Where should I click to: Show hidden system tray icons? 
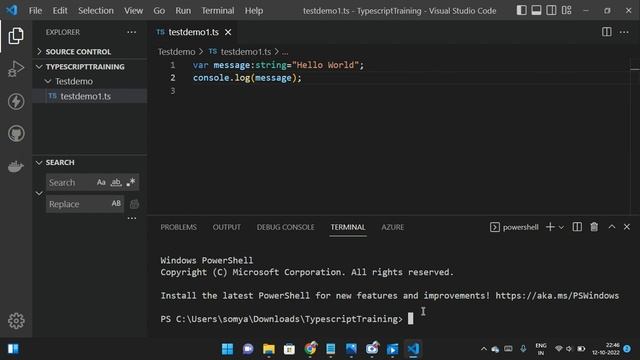click(x=484, y=349)
